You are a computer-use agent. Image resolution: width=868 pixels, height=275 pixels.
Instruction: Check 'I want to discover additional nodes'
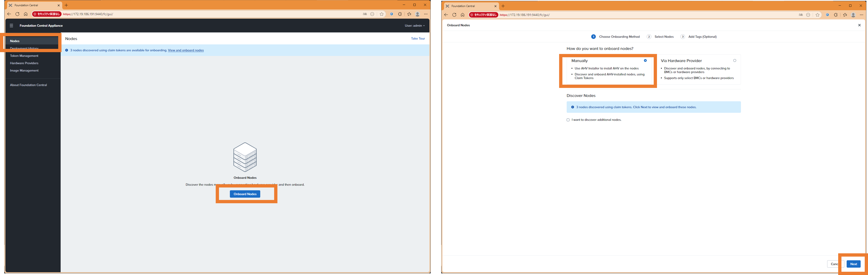568,120
